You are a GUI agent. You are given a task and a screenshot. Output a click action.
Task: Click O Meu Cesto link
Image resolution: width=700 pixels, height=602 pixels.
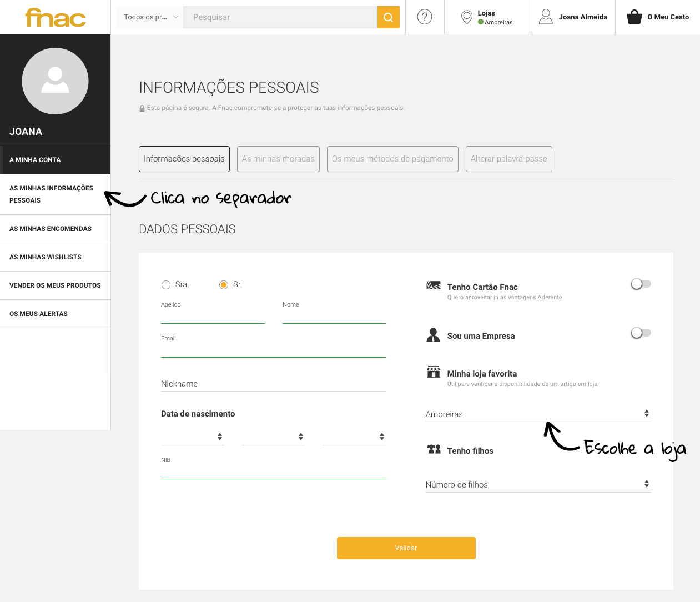pyautogui.click(x=668, y=17)
